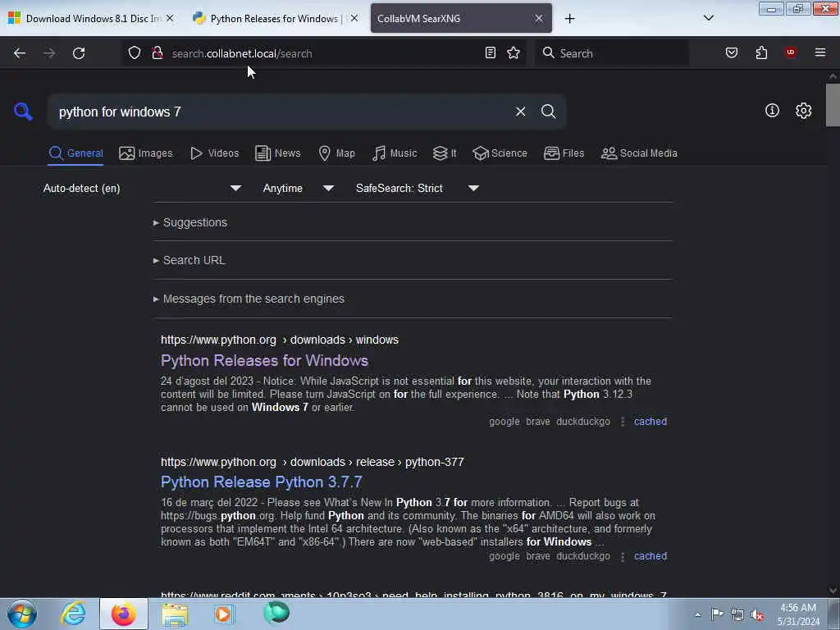Close the CollabVM SearXNG tab
The width and height of the screenshot is (840, 630).
[538, 18]
